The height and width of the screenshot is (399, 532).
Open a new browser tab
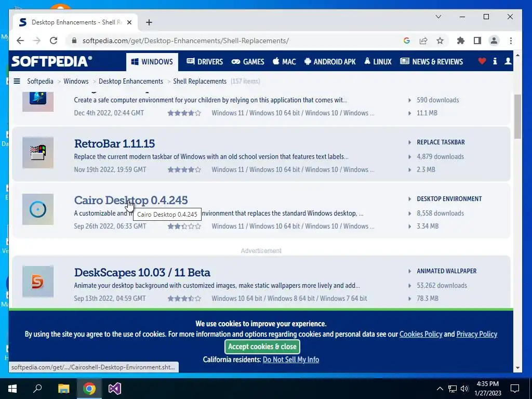click(149, 22)
